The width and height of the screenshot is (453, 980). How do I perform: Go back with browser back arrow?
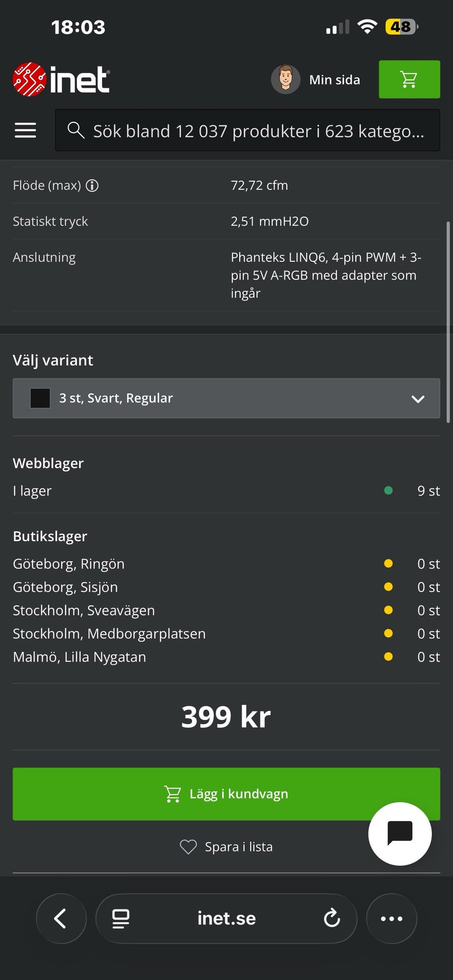coord(61,918)
